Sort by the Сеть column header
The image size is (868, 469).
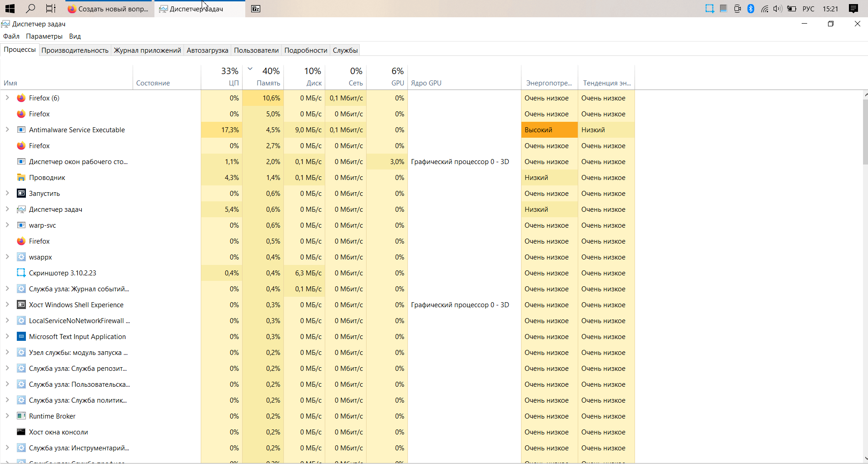[x=346, y=77]
